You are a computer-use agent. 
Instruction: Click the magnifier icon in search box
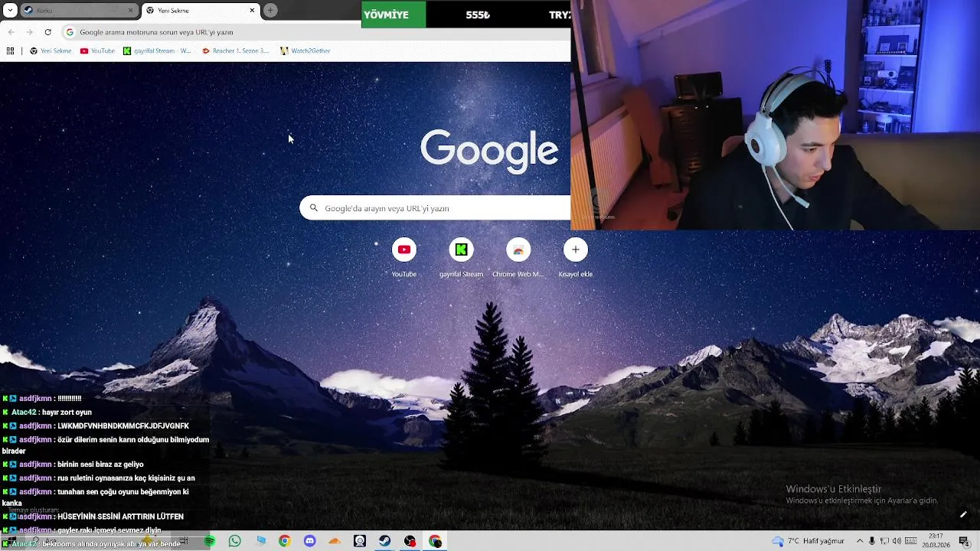pos(313,208)
